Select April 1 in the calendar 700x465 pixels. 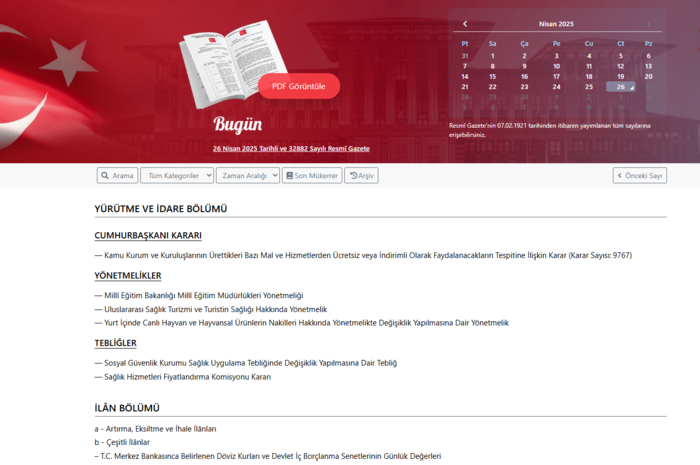click(x=492, y=56)
